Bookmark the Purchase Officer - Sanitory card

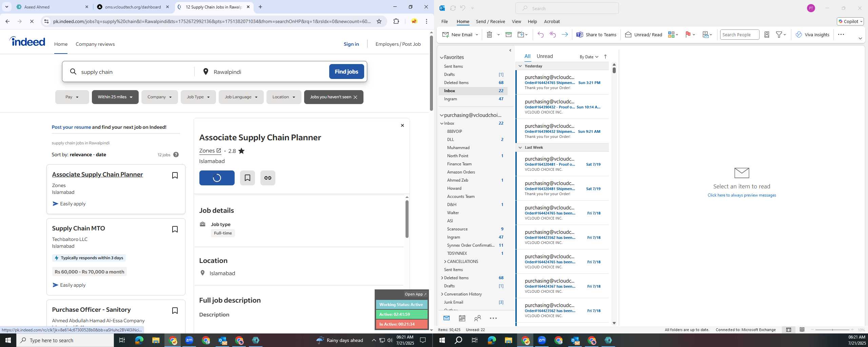175,310
